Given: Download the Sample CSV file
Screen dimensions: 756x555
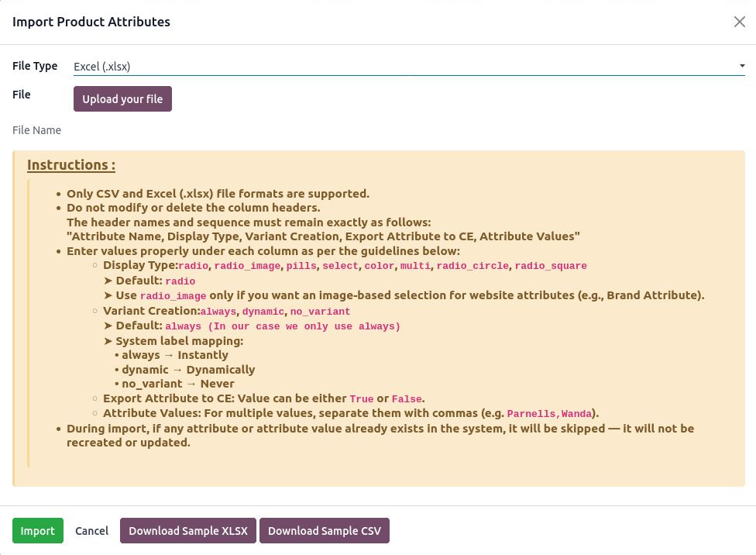Looking at the screenshot, I should pyautogui.click(x=325, y=531).
